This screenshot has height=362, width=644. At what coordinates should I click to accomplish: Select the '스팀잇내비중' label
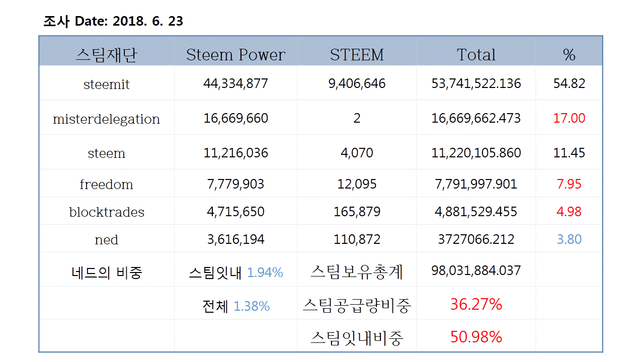coord(357,338)
